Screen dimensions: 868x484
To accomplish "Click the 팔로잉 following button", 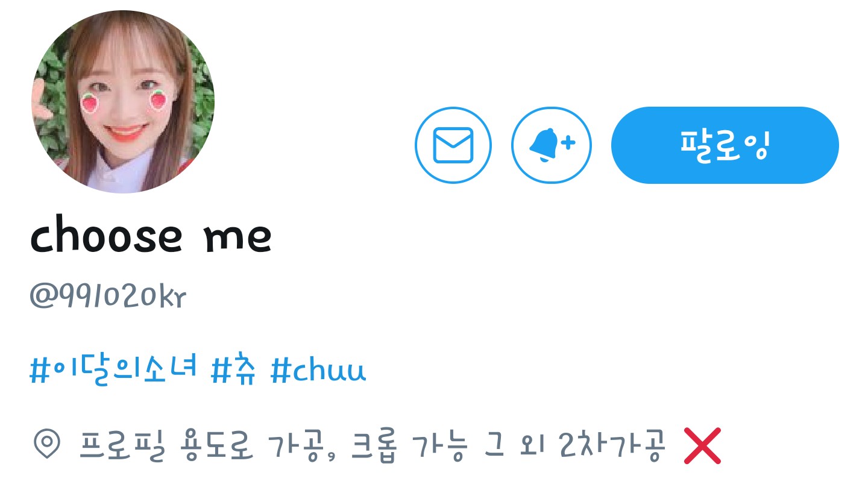I will coord(725,145).
